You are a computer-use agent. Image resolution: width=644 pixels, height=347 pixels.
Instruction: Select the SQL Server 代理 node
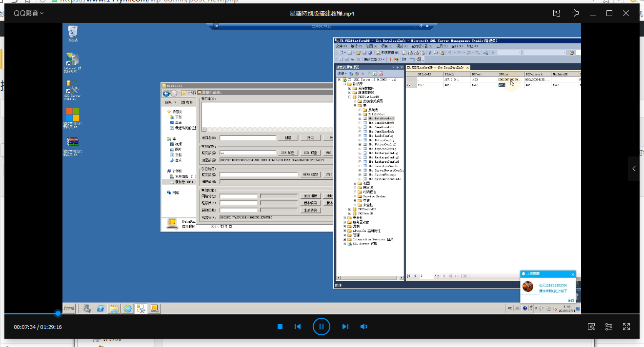pyautogui.click(x=364, y=244)
